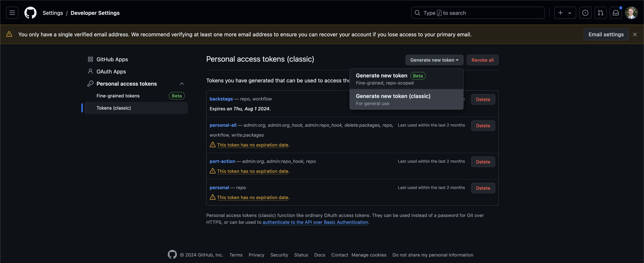The image size is (644, 263).
Task: Click the search input field
Action: pyautogui.click(x=478, y=13)
